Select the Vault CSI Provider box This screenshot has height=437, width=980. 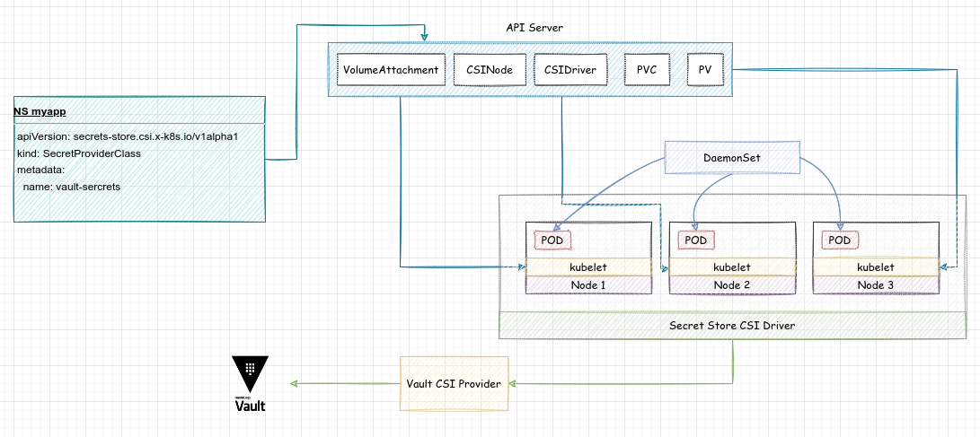tap(454, 383)
